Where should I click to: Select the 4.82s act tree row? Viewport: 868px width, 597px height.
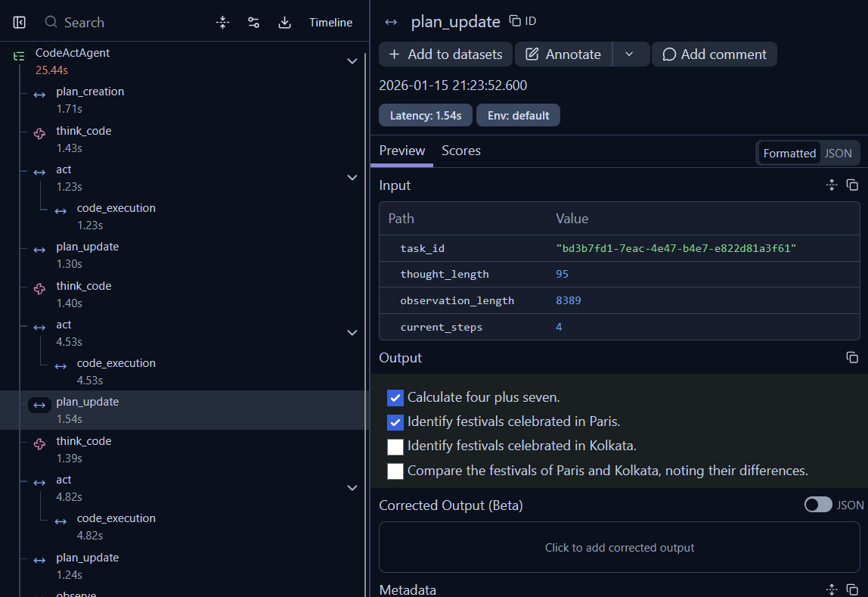tap(183, 488)
